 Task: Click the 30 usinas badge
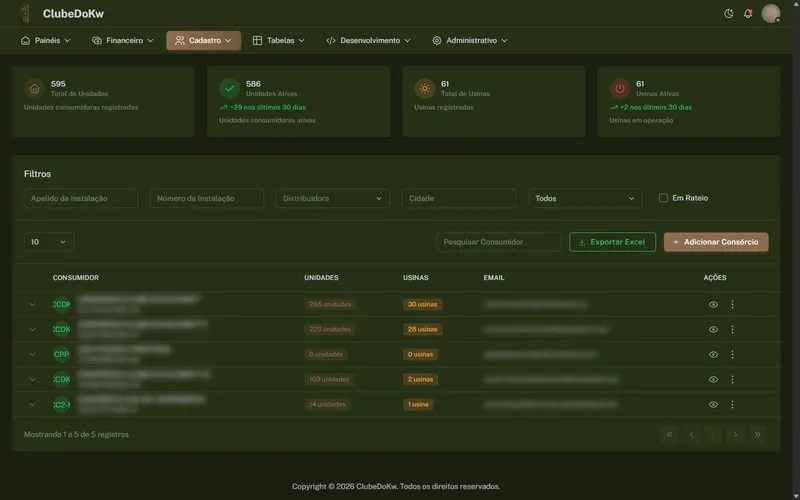422,305
